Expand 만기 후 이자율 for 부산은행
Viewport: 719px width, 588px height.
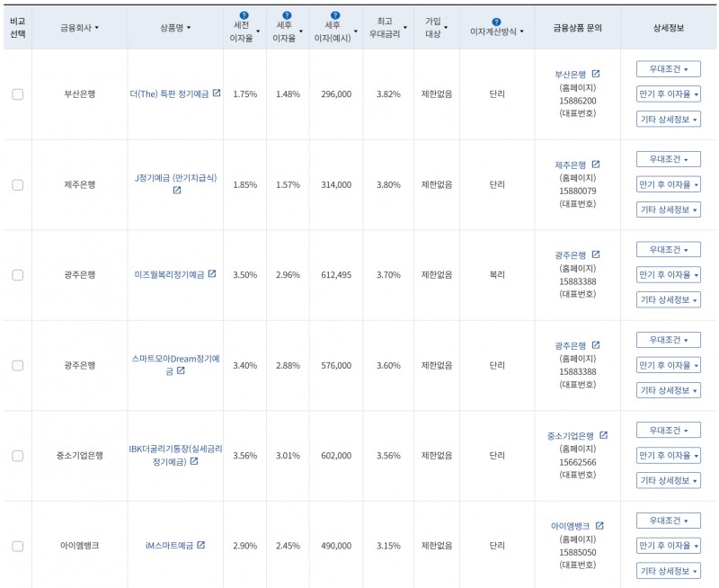(668, 94)
